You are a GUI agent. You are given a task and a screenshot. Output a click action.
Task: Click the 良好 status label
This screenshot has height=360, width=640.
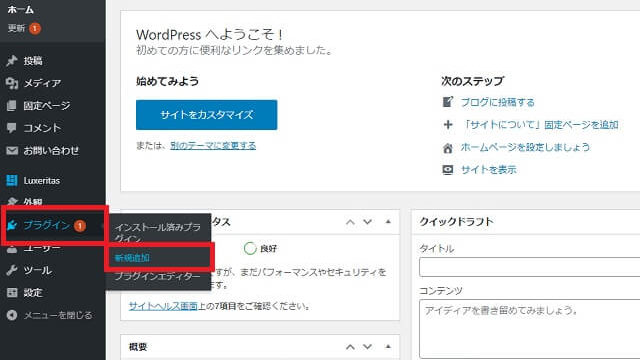268,249
